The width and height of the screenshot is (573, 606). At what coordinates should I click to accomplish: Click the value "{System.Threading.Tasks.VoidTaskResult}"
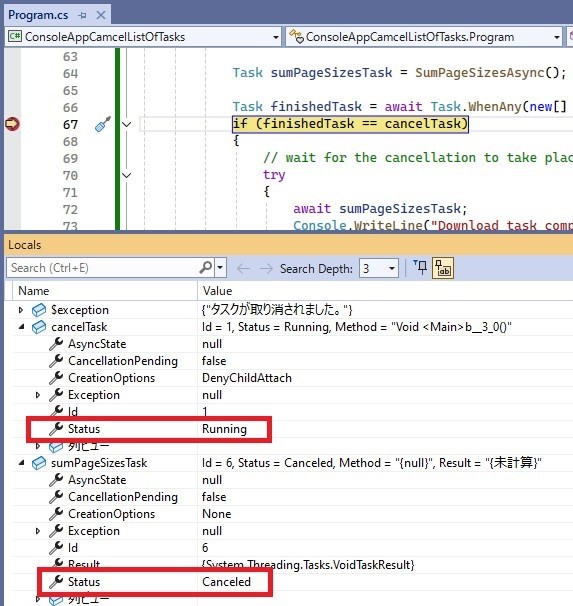tap(308, 565)
